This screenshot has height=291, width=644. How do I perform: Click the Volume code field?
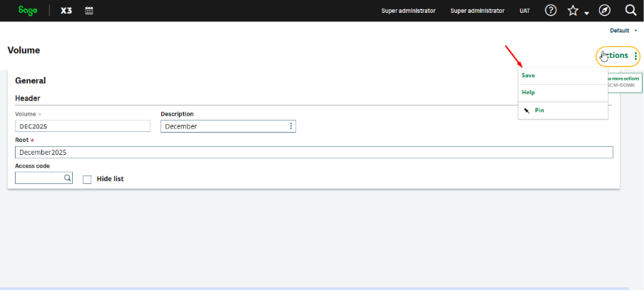pos(82,126)
